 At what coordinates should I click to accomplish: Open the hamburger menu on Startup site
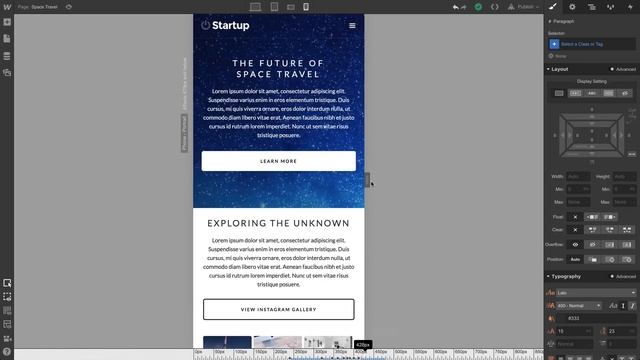pos(352,25)
